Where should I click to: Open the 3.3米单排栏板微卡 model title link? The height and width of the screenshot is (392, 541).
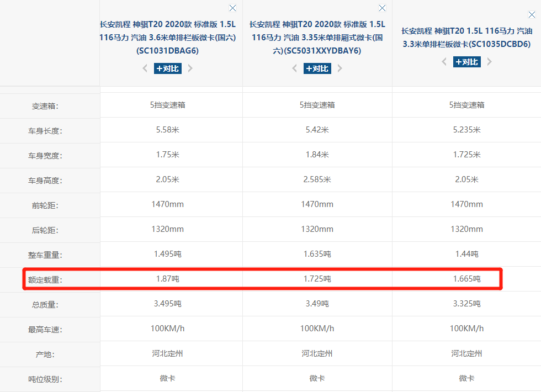467,38
